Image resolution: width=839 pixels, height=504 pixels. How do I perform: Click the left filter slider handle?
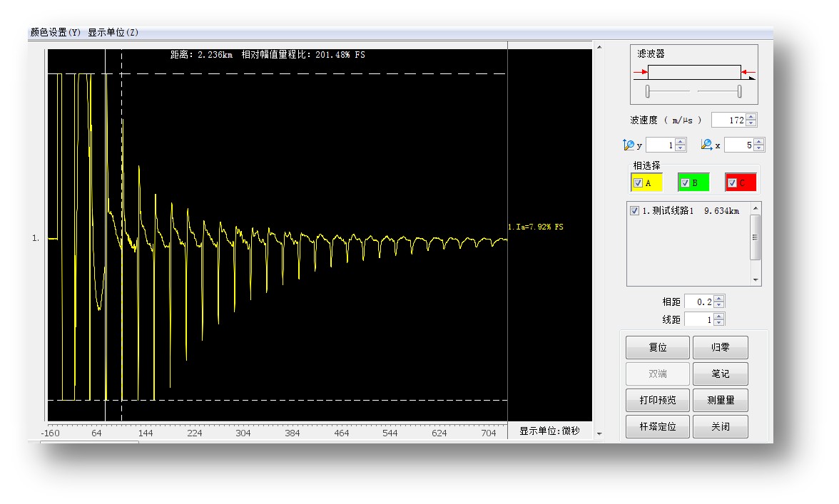648,91
